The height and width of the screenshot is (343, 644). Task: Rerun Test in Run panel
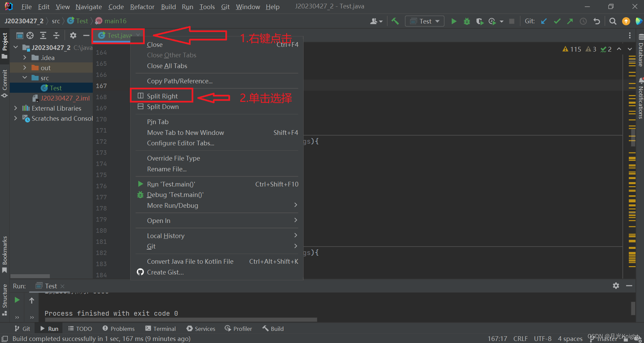click(17, 300)
